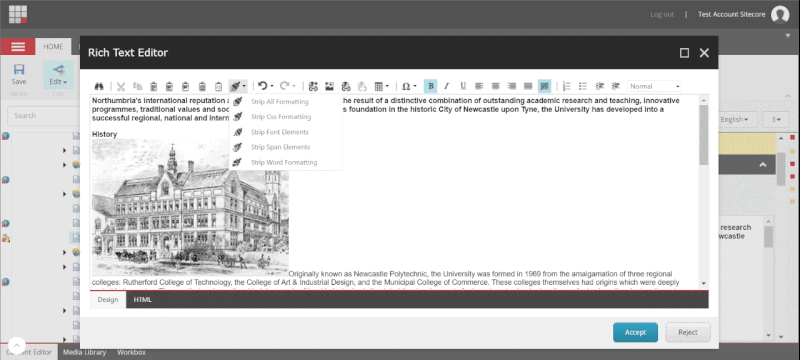Close the Rich Text Editor dialog
This screenshot has height=360, width=800.
704,53
